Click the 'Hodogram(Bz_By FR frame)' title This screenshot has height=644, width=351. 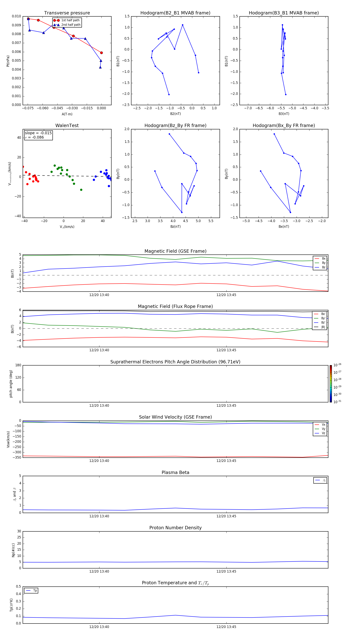pos(175,125)
